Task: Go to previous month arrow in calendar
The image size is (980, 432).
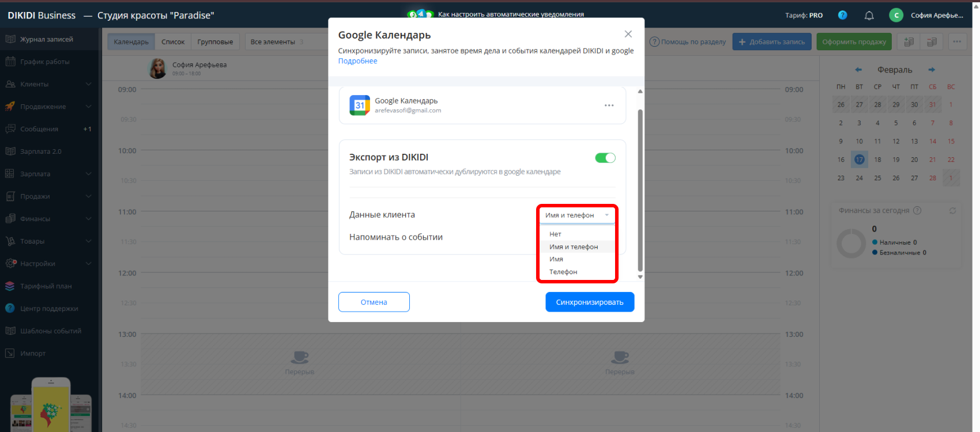Action: pyautogui.click(x=858, y=70)
